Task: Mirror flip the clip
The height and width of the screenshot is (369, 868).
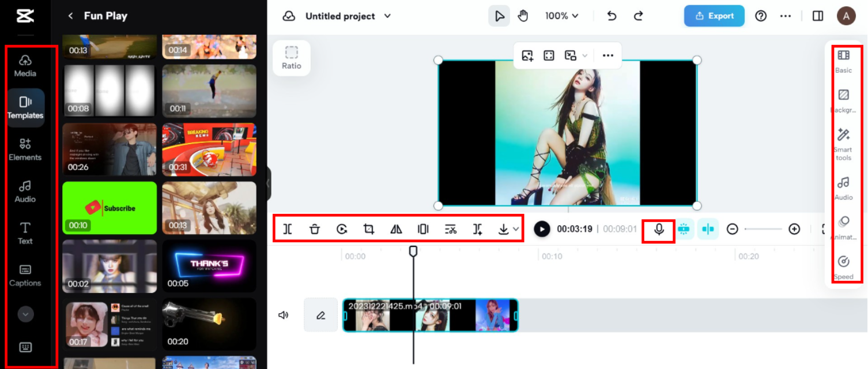Action: click(x=396, y=229)
